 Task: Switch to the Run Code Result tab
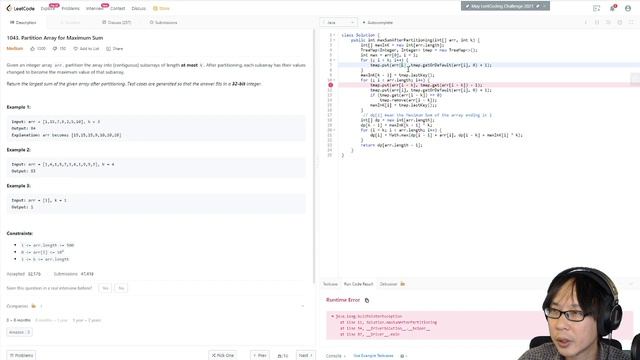358,284
